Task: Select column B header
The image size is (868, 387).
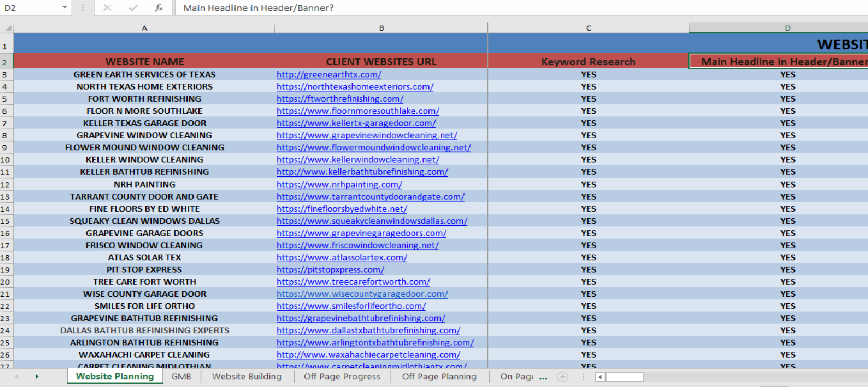Action: (x=382, y=28)
